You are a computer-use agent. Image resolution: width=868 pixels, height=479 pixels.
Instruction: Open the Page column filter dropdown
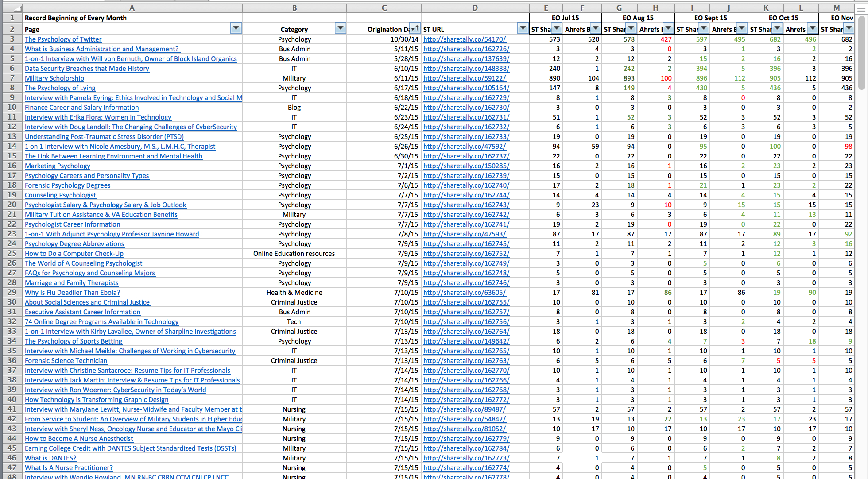click(236, 28)
